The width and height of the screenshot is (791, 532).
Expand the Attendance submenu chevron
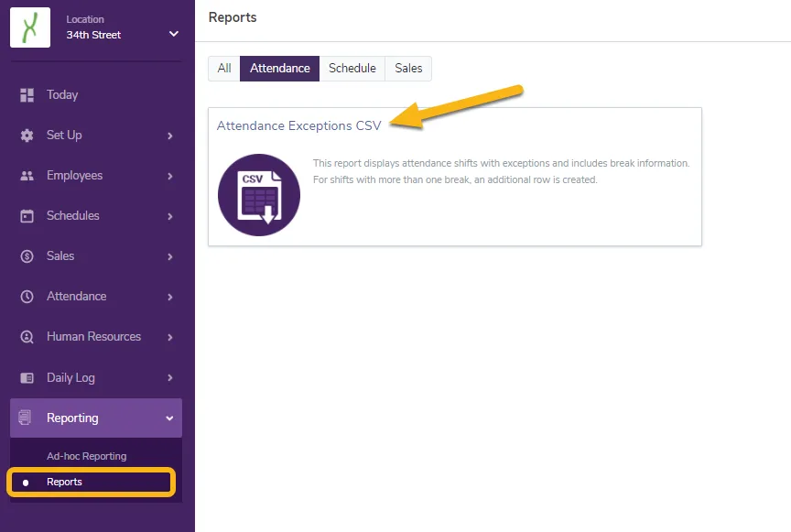pos(170,297)
